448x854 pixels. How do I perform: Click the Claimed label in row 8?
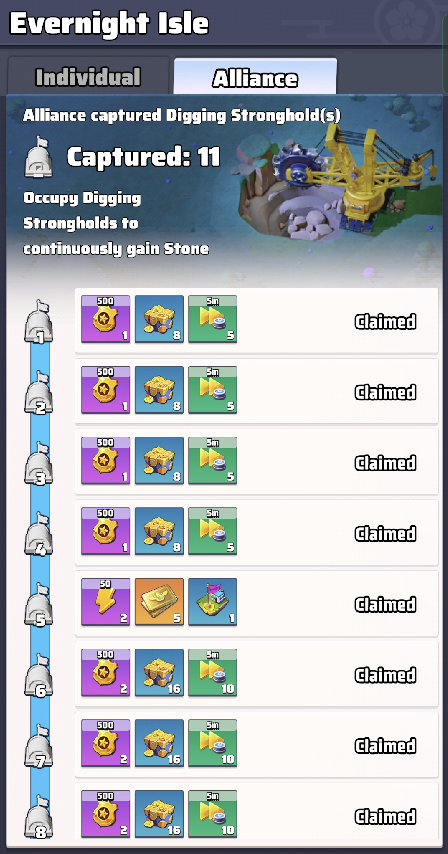[385, 816]
